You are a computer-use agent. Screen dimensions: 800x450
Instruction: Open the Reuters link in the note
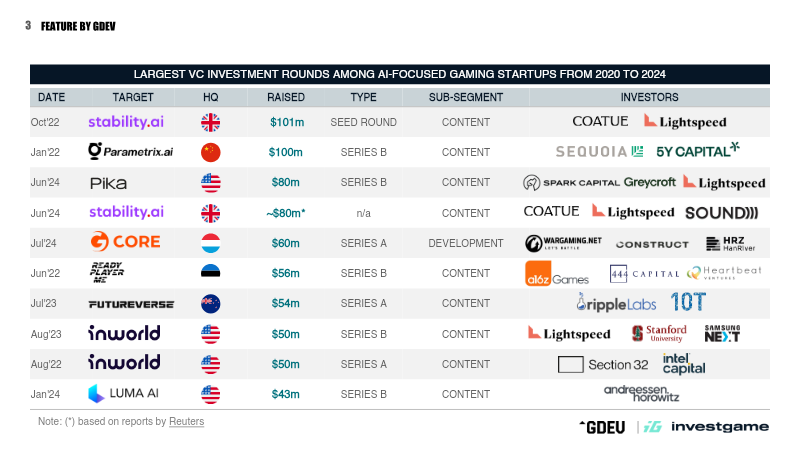(186, 422)
